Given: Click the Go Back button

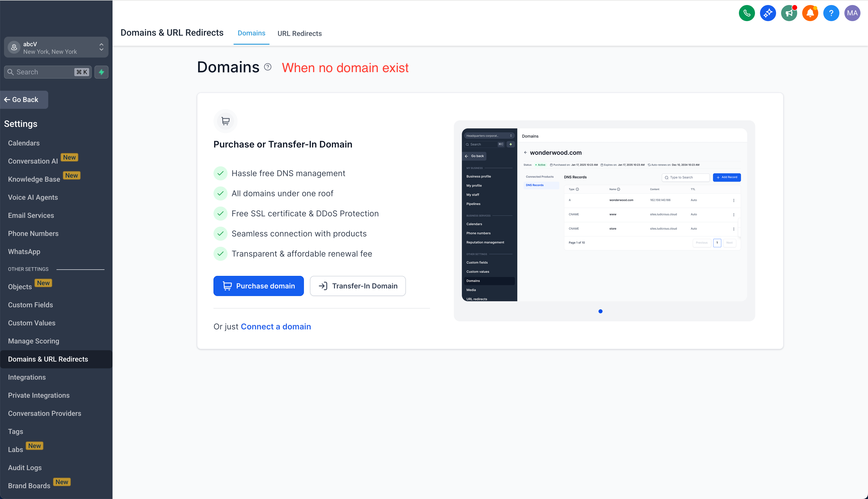Looking at the screenshot, I should point(24,100).
